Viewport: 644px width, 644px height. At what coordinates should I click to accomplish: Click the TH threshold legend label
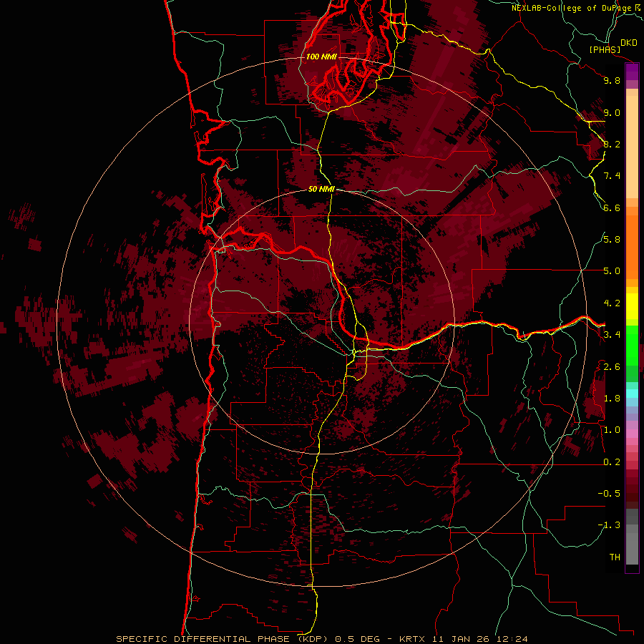[615, 557]
